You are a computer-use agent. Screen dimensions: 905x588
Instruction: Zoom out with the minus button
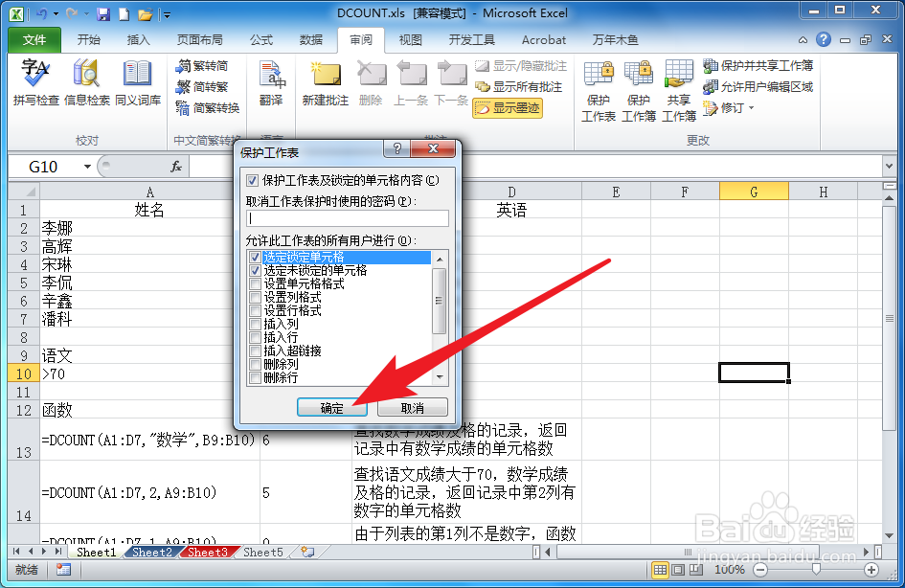tap(760, 570)
